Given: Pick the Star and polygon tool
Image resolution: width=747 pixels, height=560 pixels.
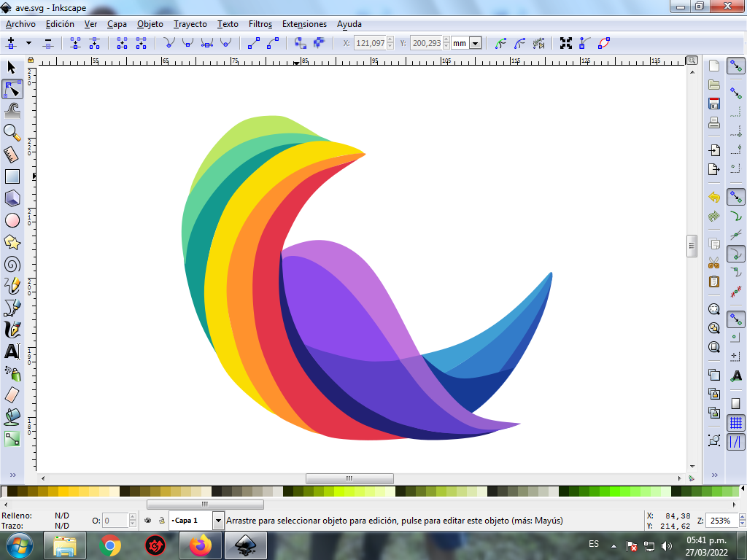Looking at the screenshot, I should coord(12,241).
